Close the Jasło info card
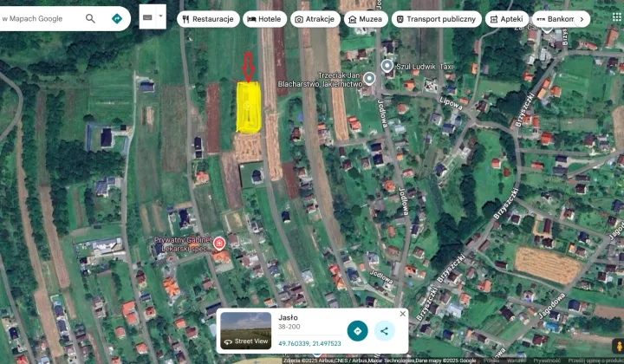This screenshot has width=624, height=364. [402, 314]
